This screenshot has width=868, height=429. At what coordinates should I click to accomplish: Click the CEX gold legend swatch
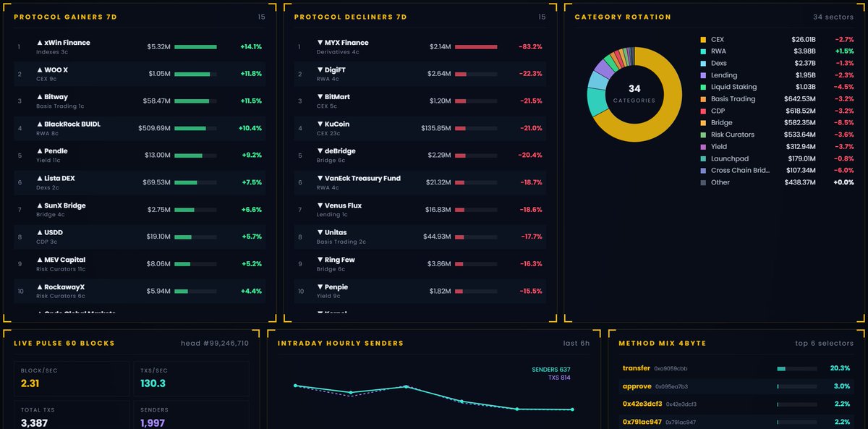pyautogui.click(x=702, y=40)
